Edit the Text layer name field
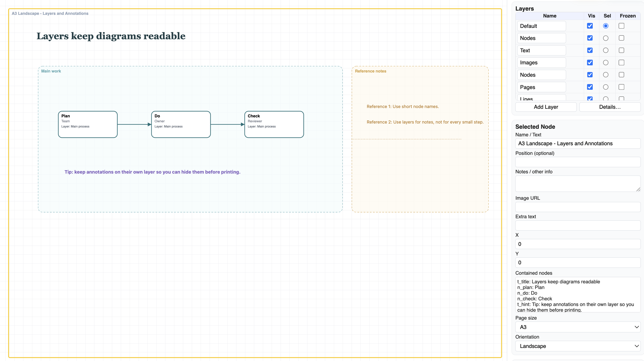The height and width of the screenshot is (361, 644). [x=541, y=51]
